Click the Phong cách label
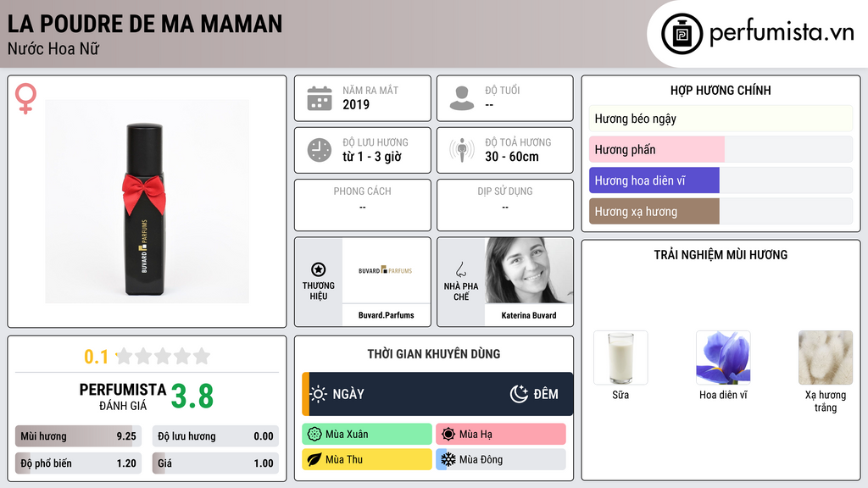The image size is (868, 488). [362, 191]
